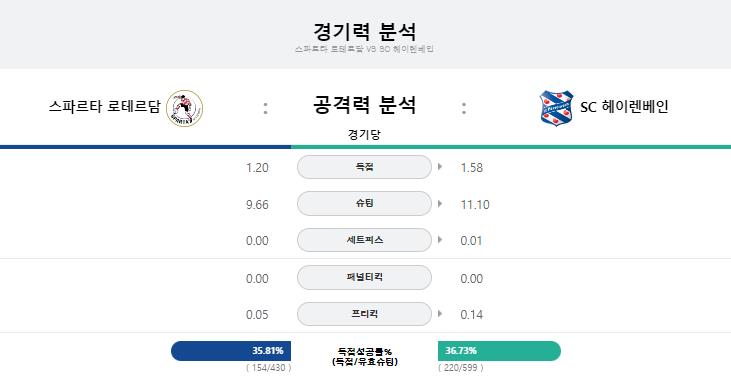Viewport: 731px width, 378px height.
Task: Click the 공격력 분석 section heading
Action: [x=364, y=104]
